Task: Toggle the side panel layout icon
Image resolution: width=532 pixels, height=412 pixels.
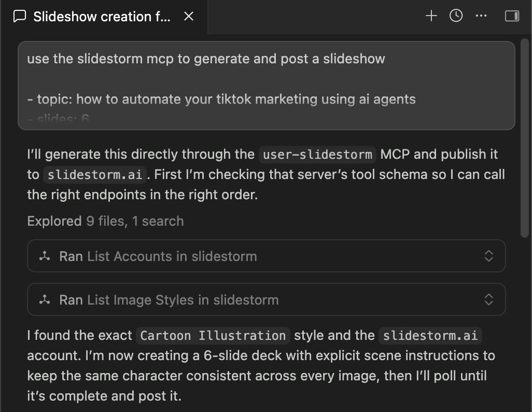Action: [512, 16]
